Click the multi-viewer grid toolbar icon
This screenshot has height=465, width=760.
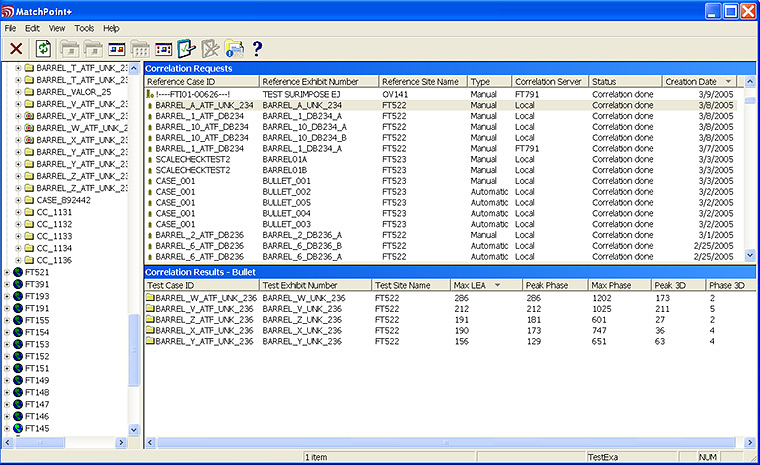163,49
